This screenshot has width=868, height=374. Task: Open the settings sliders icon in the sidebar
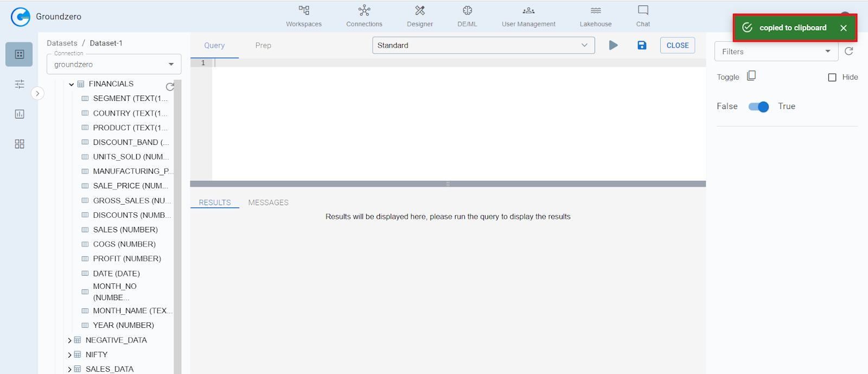pyautogui.click(x=20, y=84)
